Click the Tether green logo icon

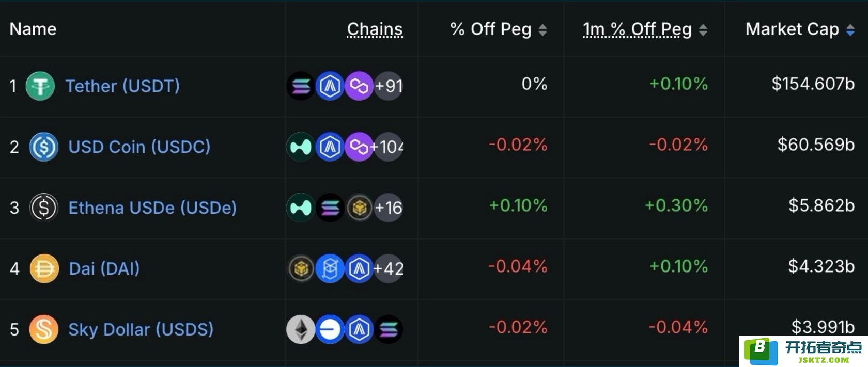click(x=40, y=86)
